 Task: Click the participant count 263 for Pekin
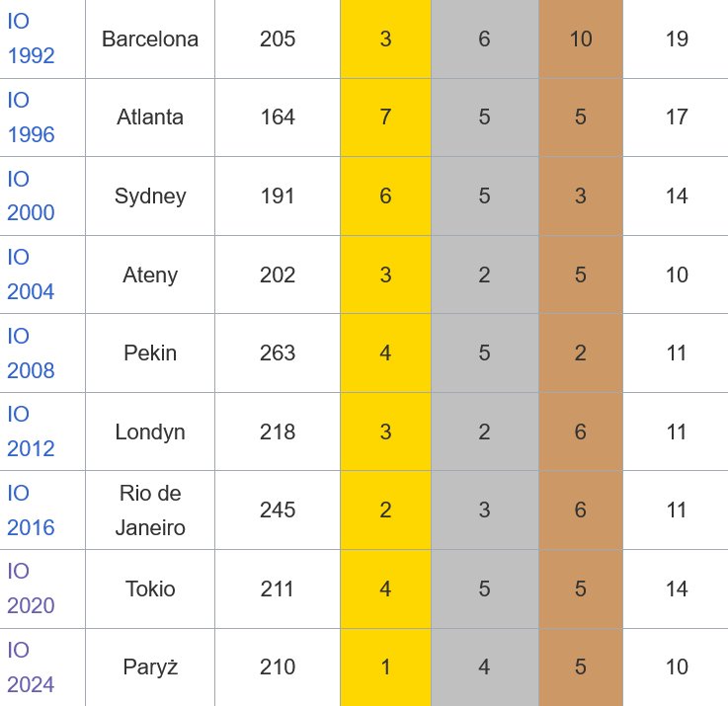point(278,353)
